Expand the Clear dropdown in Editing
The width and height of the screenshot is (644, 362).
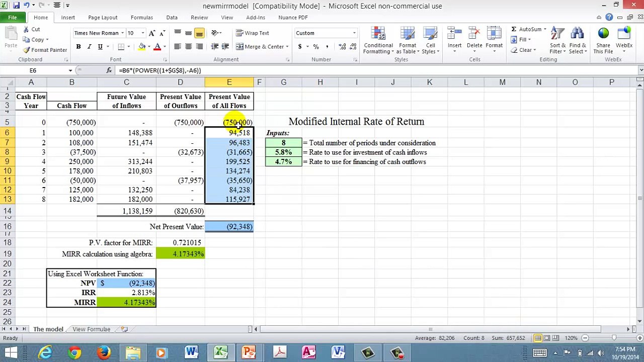[535, 50]
